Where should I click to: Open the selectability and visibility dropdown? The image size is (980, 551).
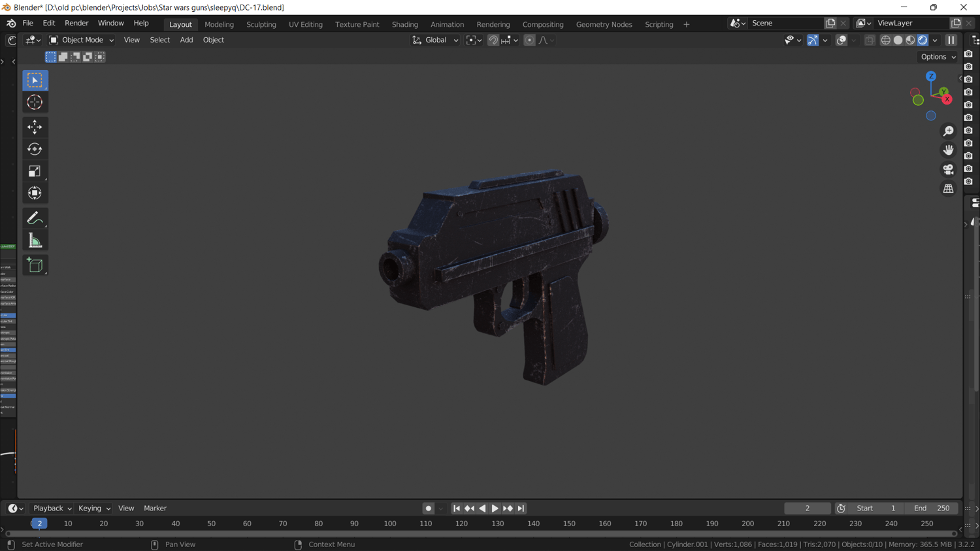pos(792,40)
